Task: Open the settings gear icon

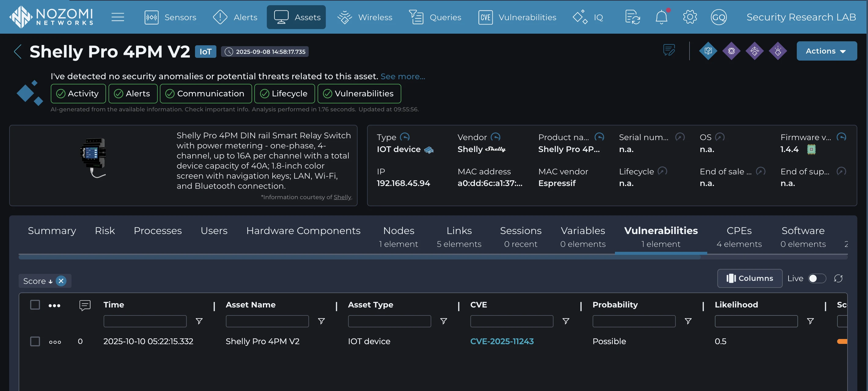Action: 690,17
